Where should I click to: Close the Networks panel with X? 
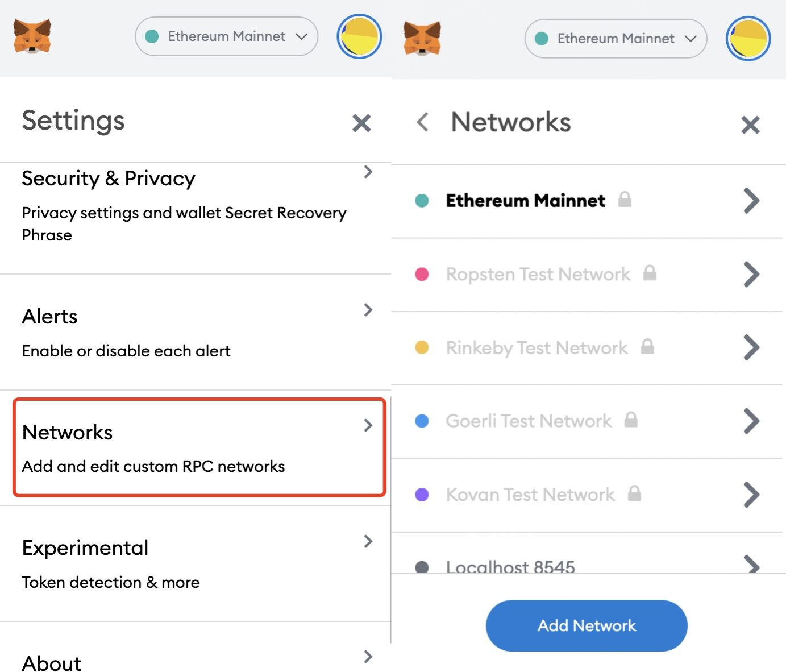click(x=750, y=125)
